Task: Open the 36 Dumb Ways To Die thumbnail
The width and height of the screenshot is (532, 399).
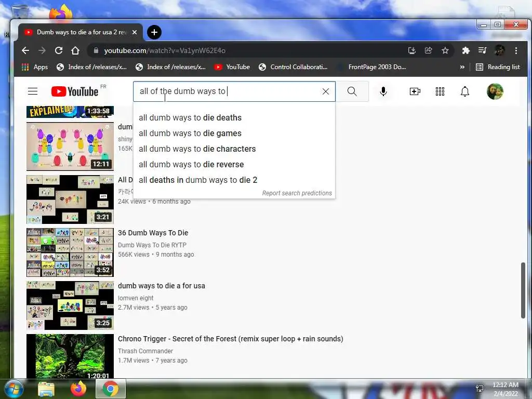Action: point(70,252)
